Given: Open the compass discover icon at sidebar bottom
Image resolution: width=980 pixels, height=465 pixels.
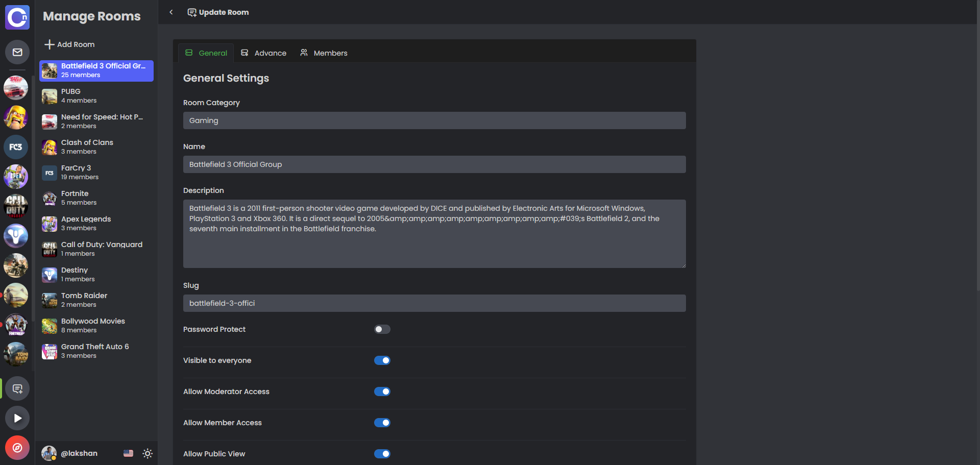Looking at the screenshot, I should (x=17, y=448).
